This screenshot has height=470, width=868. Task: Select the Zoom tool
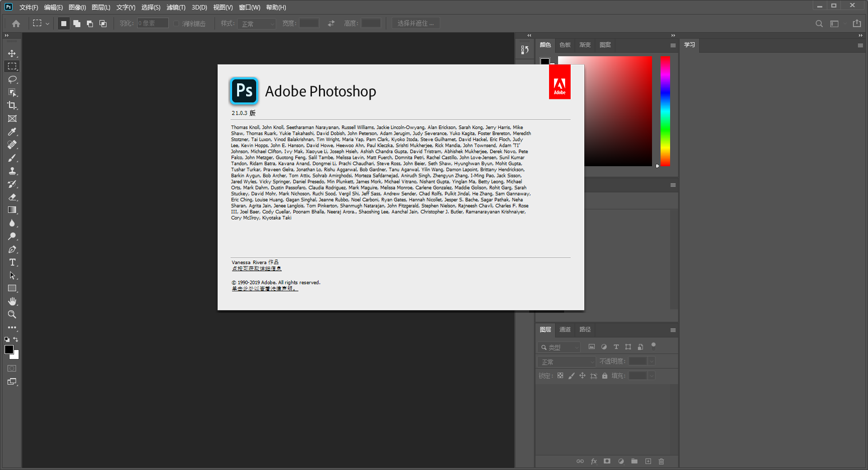tap(12, 315)
